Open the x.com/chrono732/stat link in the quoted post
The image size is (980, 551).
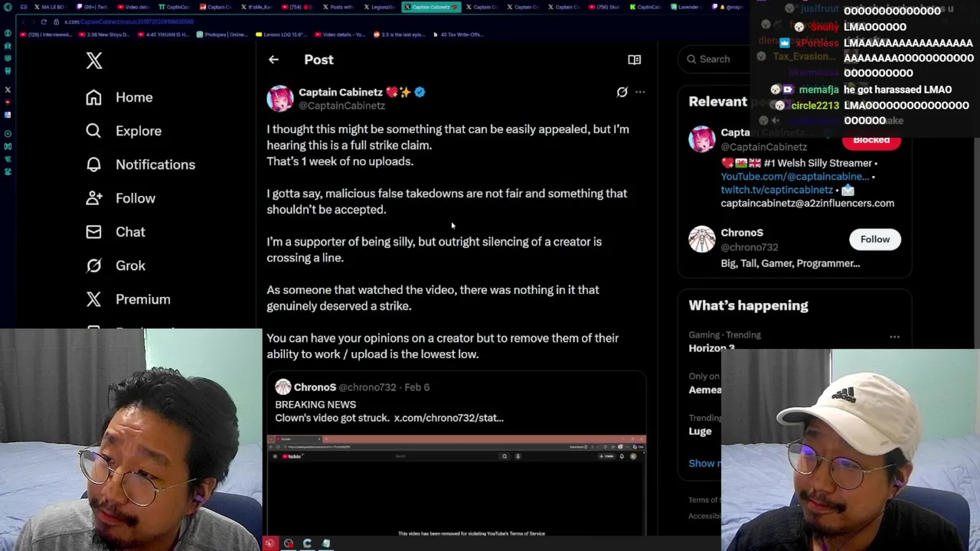(449, 418)
